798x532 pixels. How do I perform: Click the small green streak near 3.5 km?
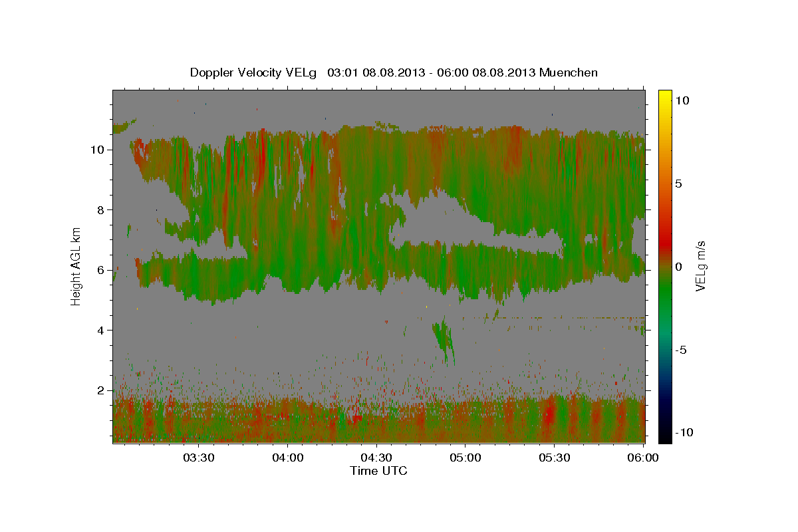point(444,340)
